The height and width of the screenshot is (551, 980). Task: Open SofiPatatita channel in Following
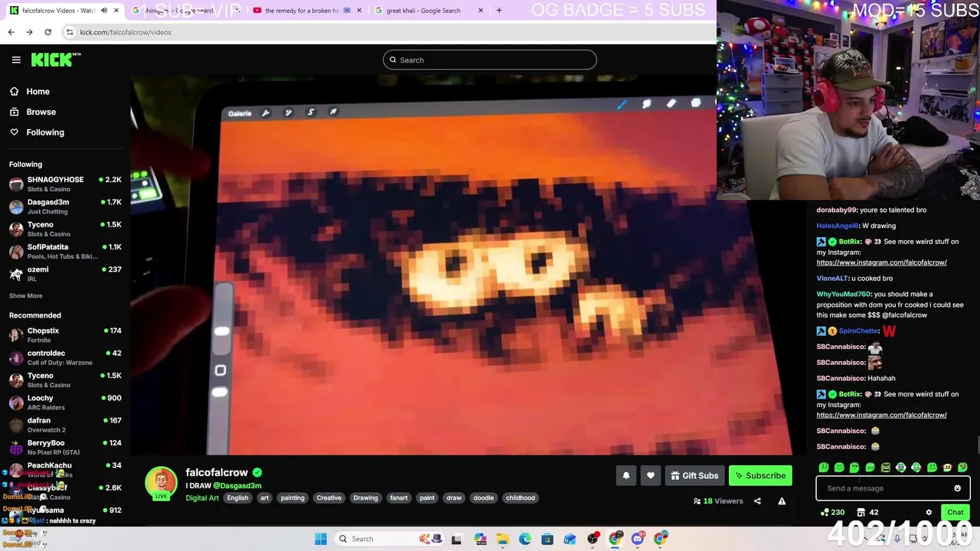[65, 251]
